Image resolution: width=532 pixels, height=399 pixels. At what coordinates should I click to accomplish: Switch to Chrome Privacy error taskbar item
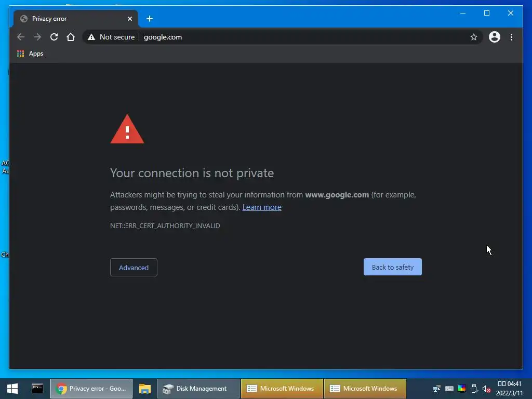click(91, 389)
